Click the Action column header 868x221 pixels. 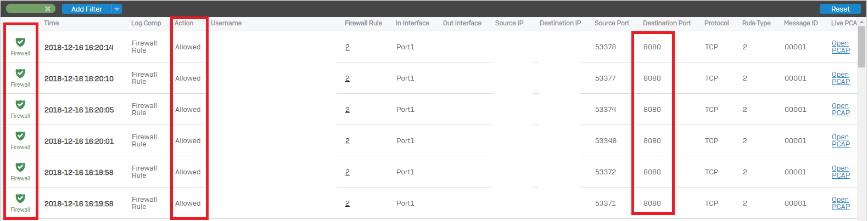[184, 23]
